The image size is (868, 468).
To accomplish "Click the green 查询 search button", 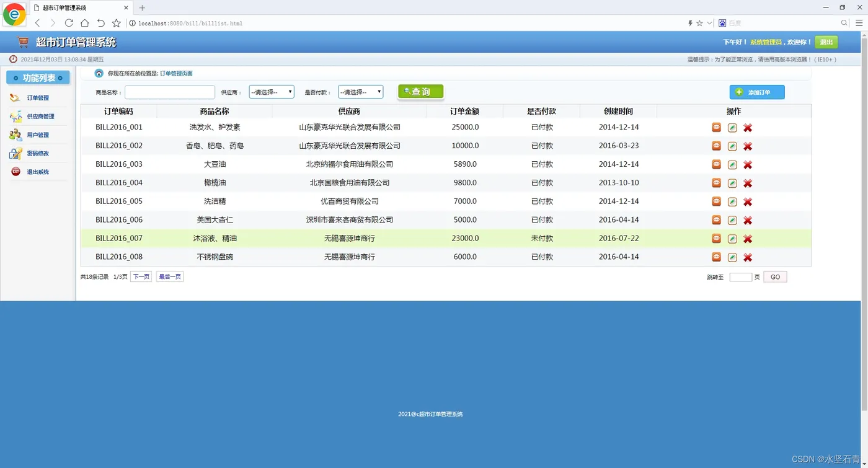I will [x=421, y=92].
